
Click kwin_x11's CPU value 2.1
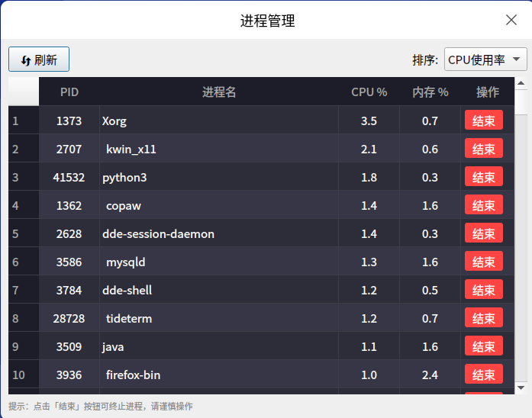pos(369,149)
